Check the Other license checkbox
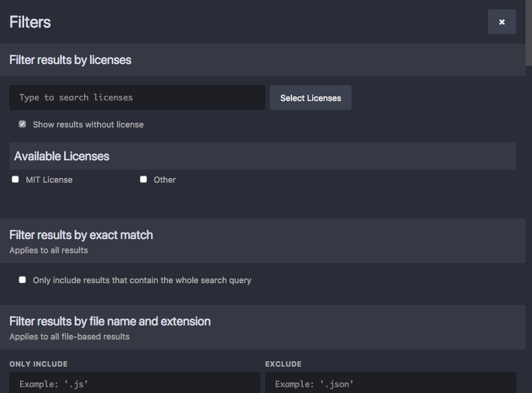532x393 pixels. pos(143,179)
